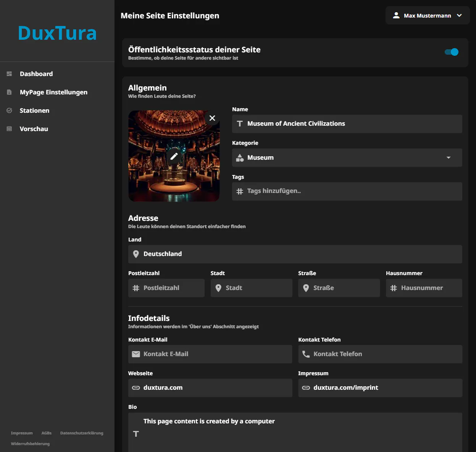This screenshot has height=452, width=476.
Task: Switch to Vorschau in the sidebar
Action: [x=34, y=129]
